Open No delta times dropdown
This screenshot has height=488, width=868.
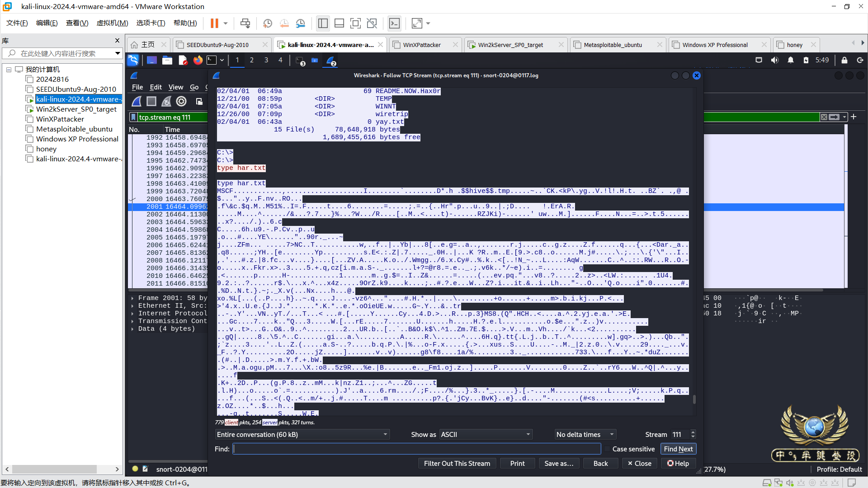585,434
